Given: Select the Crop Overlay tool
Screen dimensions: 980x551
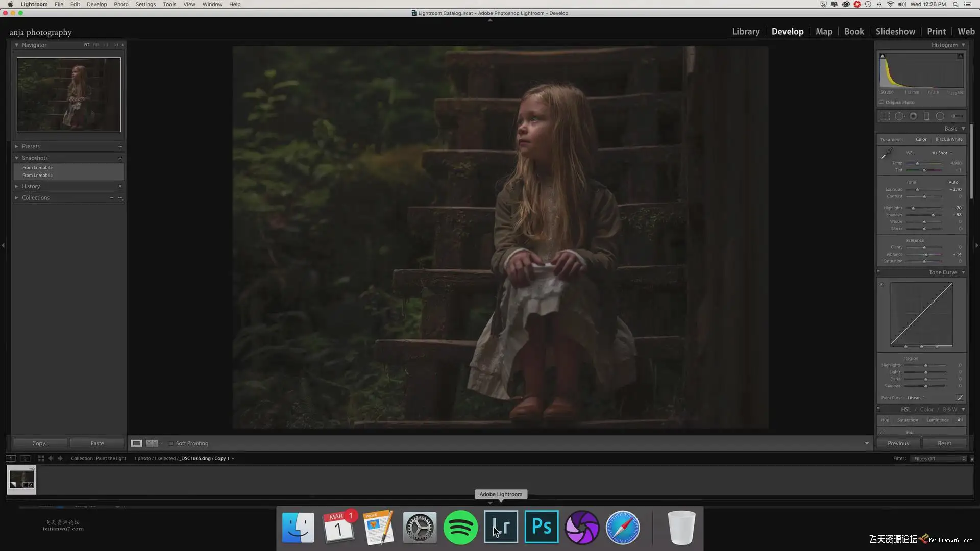Looking at the screenshot, I should click(885, 116).
